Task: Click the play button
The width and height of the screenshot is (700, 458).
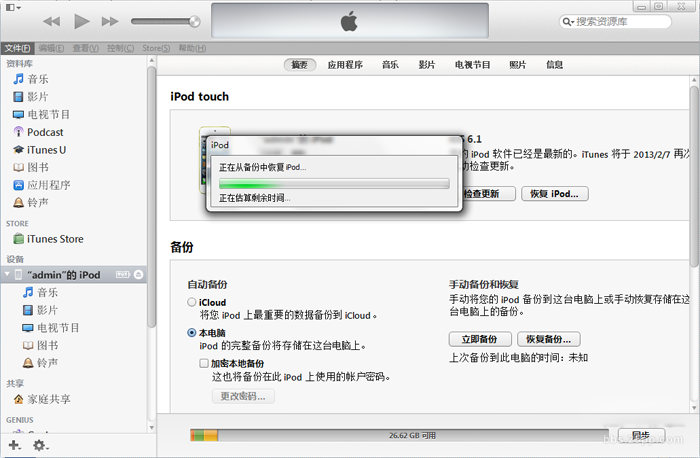Action: click(82, 21)
